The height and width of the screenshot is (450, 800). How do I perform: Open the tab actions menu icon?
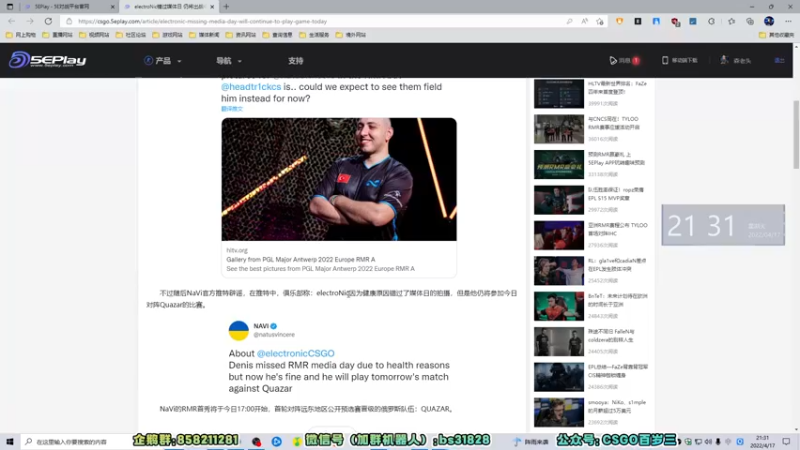point(10,7)
